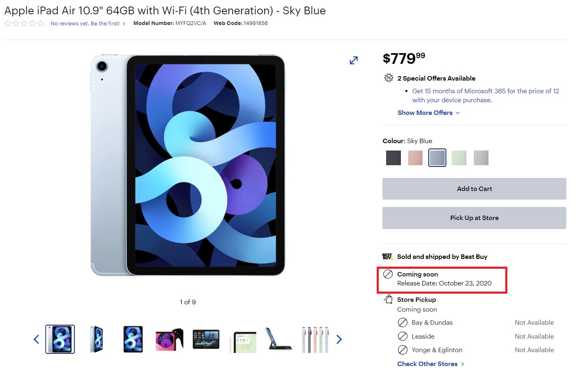Click the expand image fullscreen icon
The image size is (588, 373).
[x=354, y=61]
